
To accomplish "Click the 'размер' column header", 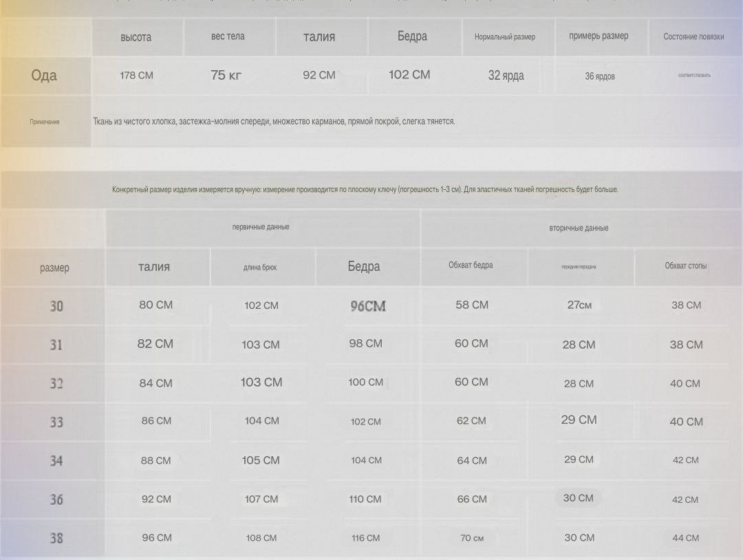I will (54, 268).
